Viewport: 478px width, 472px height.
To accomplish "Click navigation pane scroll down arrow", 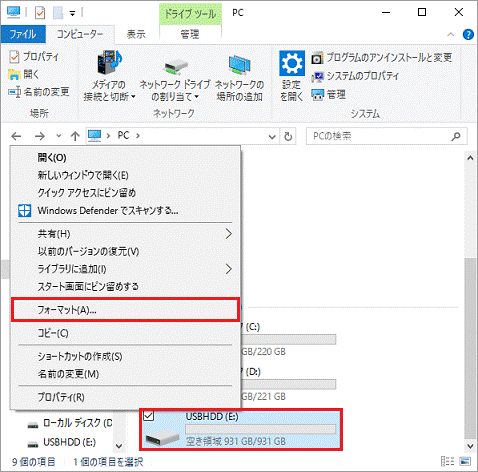I will (119, 446).
